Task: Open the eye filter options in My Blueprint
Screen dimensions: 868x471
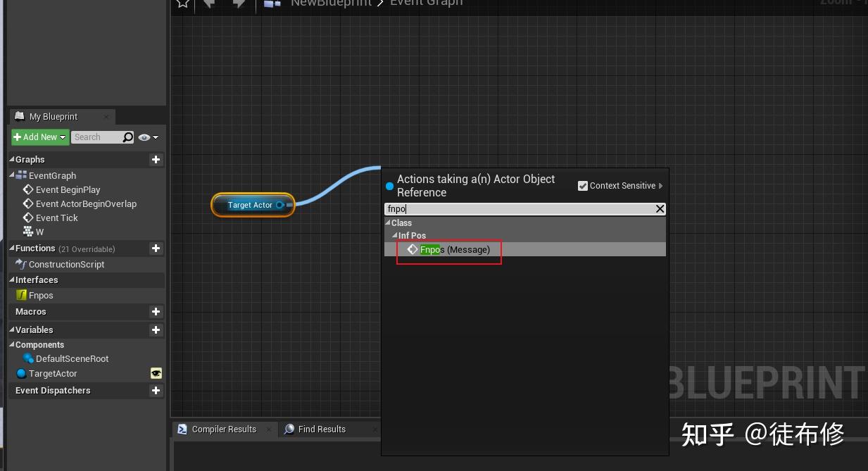Action: [145, 137]
